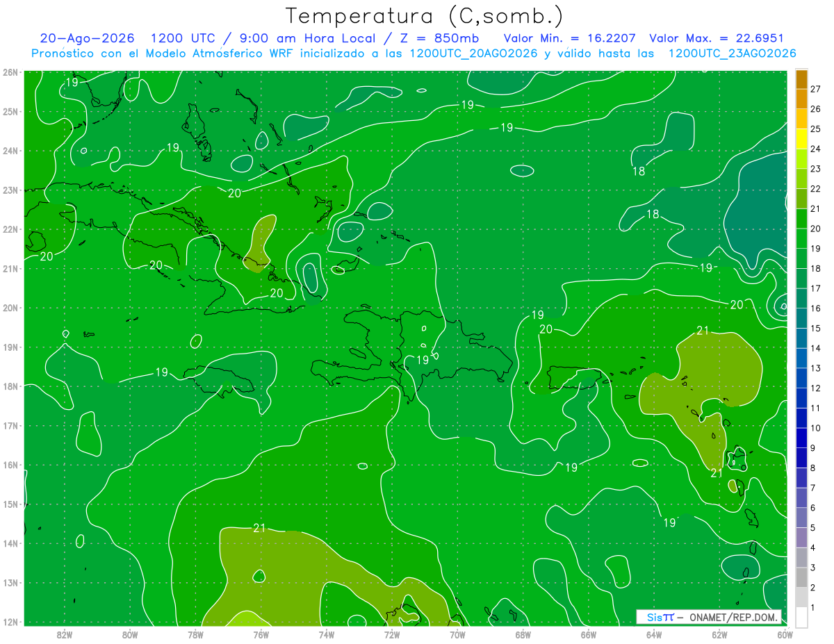
Task: Click the latitude label '25N'
Action: point(10,111)
